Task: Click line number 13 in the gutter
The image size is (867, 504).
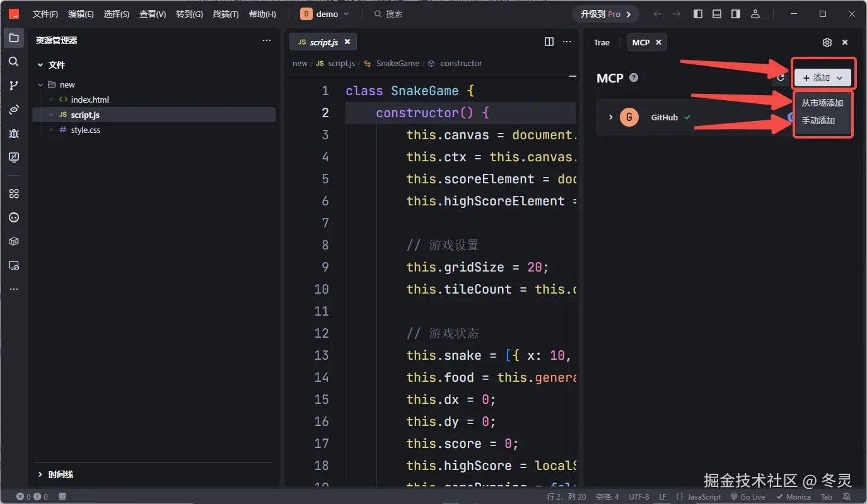Action: [322, 355]
